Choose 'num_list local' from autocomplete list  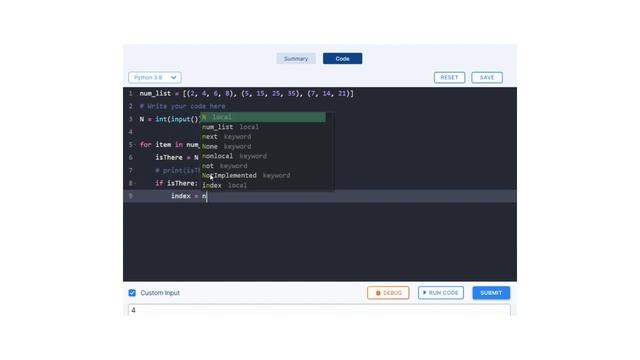click(263, 127)
